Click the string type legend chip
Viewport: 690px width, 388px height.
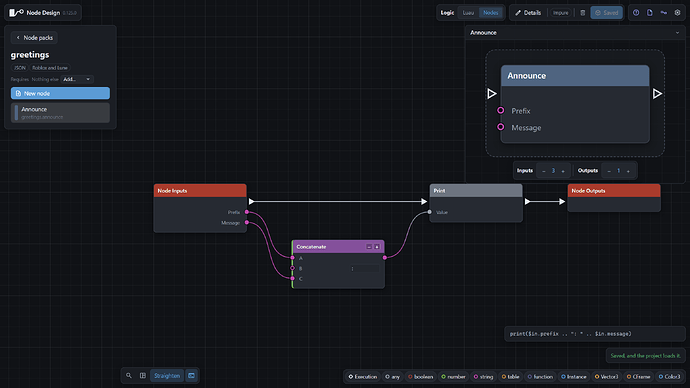(x=483, y=377)
